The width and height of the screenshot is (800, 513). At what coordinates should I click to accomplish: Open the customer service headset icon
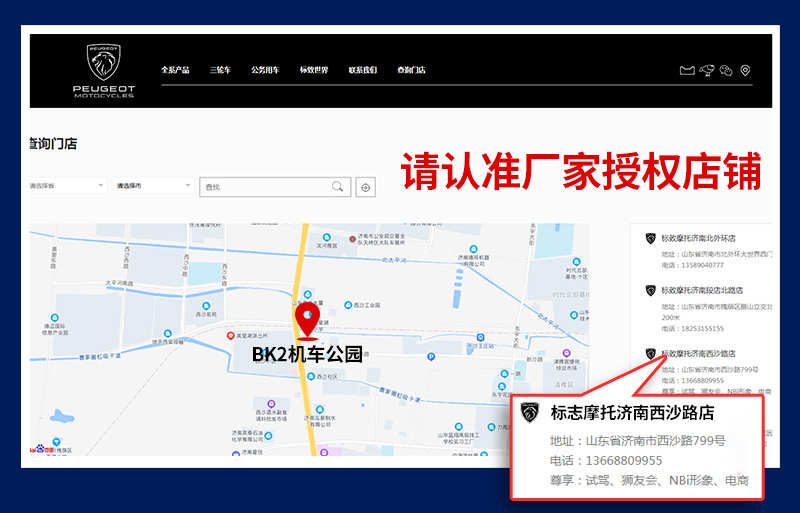point(707,70)
